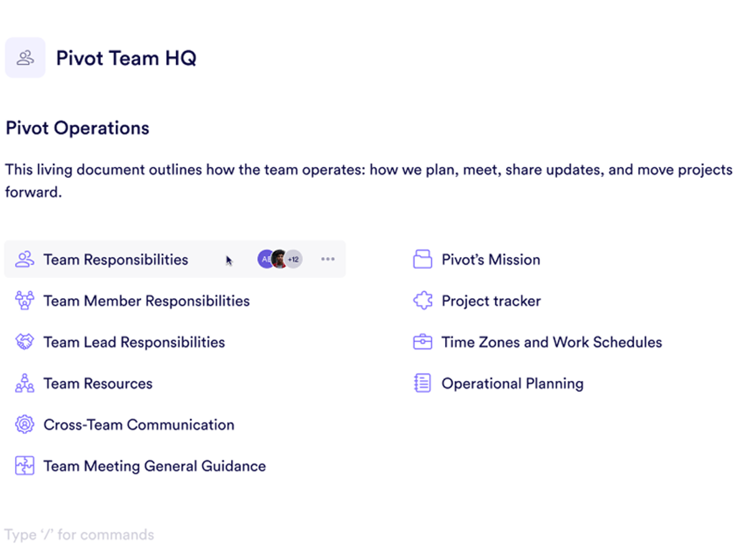
Task: Click the Project tracker puzzle piece icon
Action: tap(423, 301)
